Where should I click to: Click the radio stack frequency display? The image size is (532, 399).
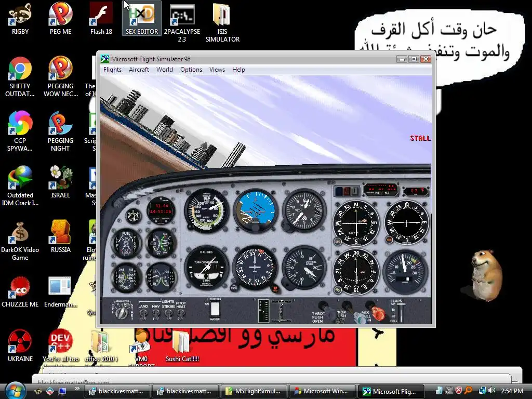(x=381, y=190)
